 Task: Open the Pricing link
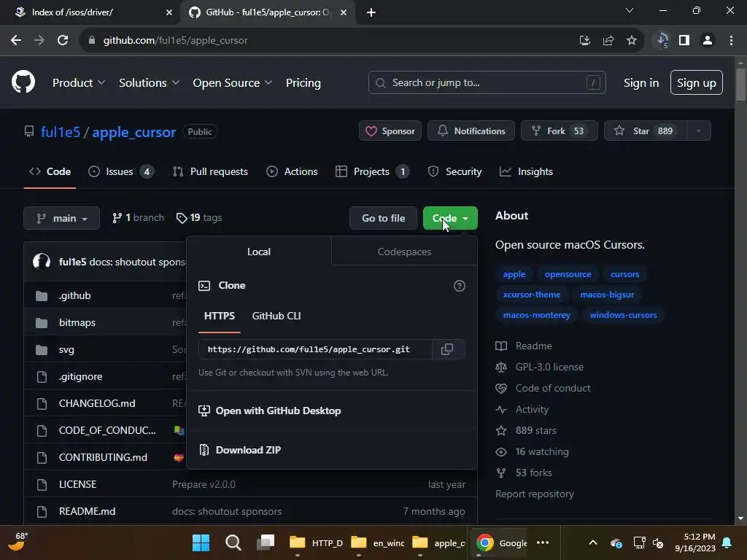coord(303,83)
